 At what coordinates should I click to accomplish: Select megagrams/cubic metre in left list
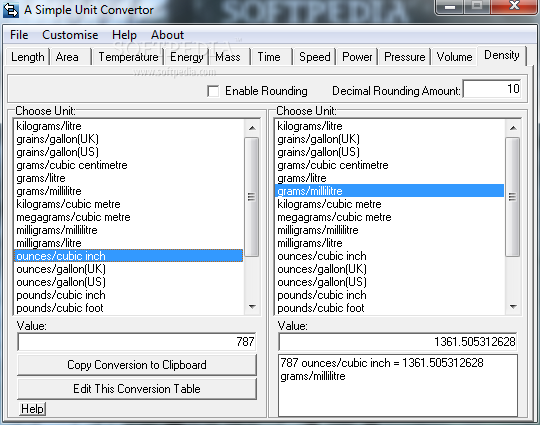[x=128, y=217]
